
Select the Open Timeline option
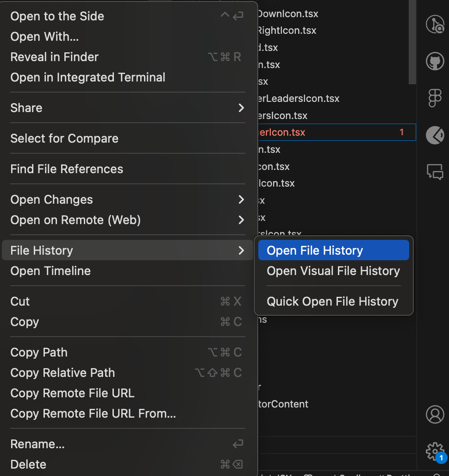50,271
